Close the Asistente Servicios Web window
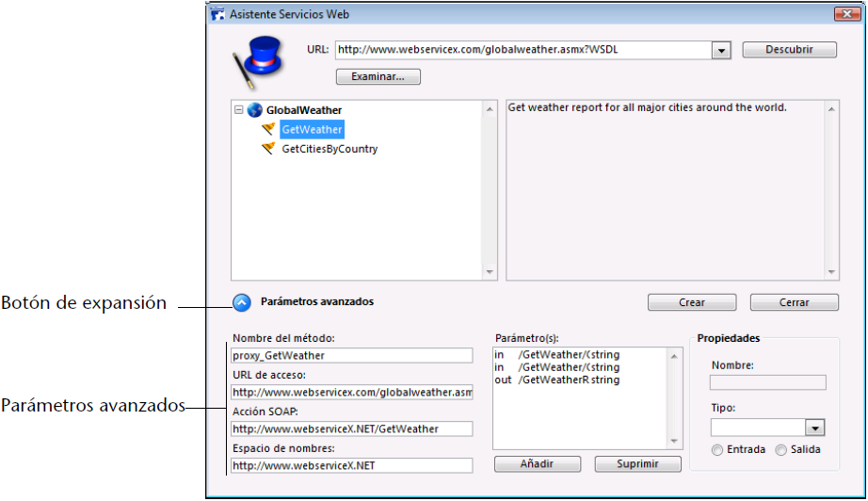The width and height of the screenshot is (868, 501). pyautogui.click(x=847, y=14)
